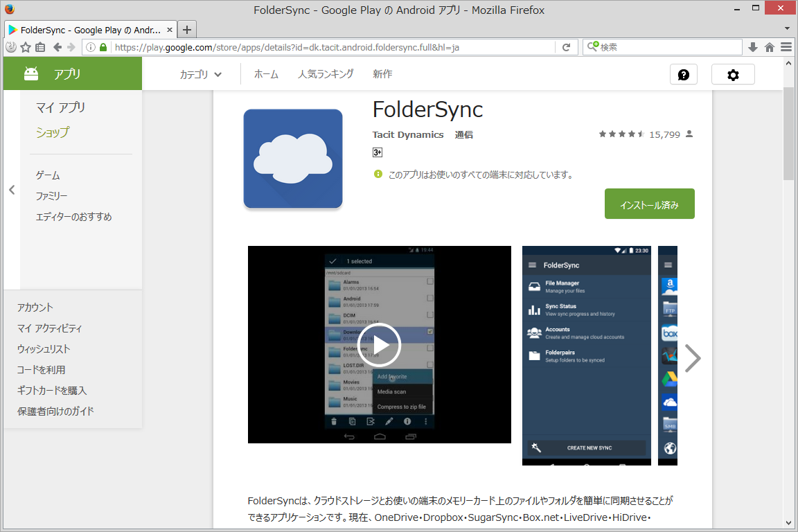Image resolution: width=798 pixels, height=532 pixels.
Task: Open ゲーム category in the sidebar
Action: click(x=48, y=176)
